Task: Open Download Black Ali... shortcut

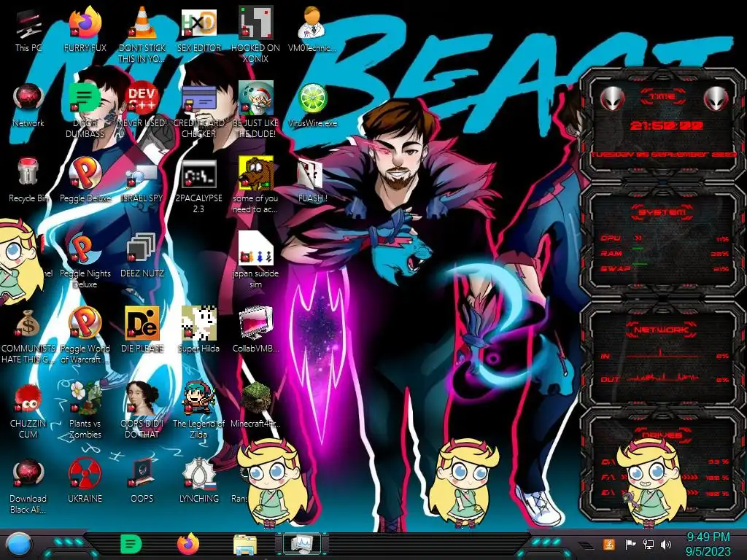Action: click(28, 486)
